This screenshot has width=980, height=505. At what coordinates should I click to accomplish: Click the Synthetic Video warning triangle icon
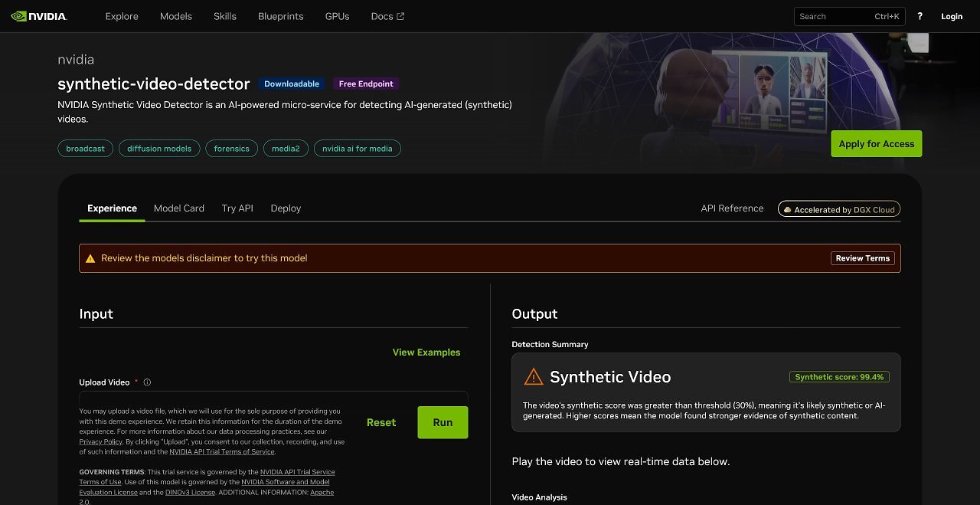click(533, 376)
